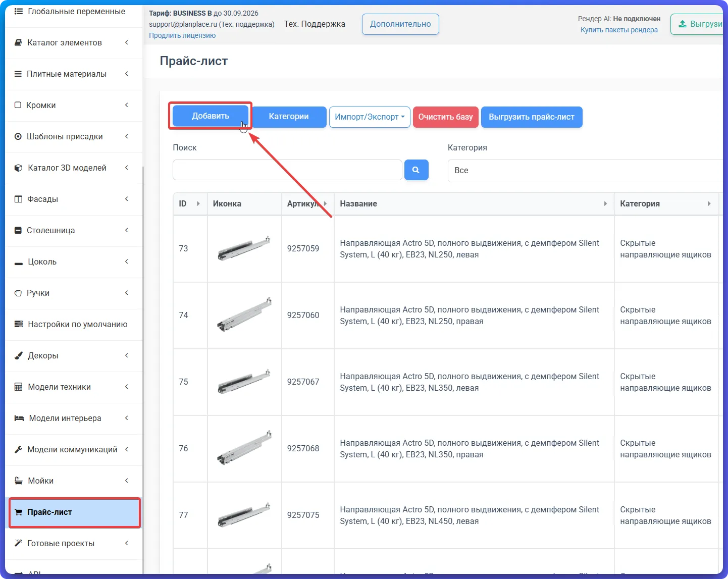The image size is (728, 579).
Task: Select the Прайс-лист sidebar item
Action: coord(75,512)
